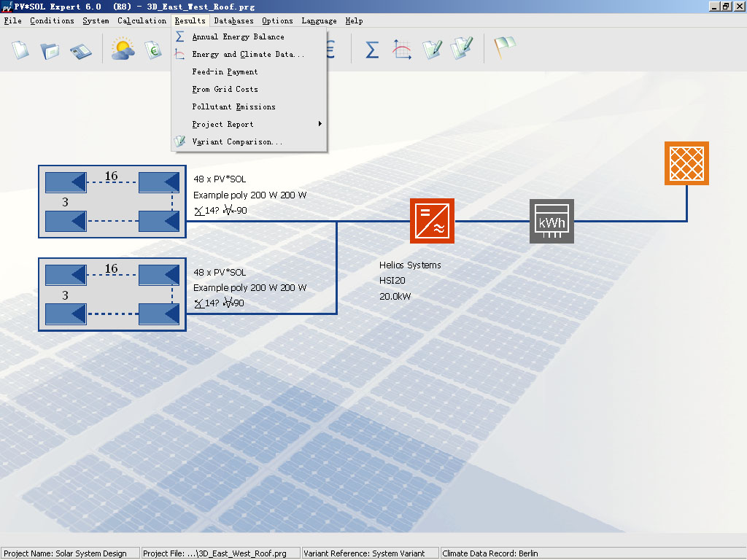This screenshot has width=747, height=560.
Task: Click the Project Name status bar field
Action: pyautogui.click(x=70, y=553)
